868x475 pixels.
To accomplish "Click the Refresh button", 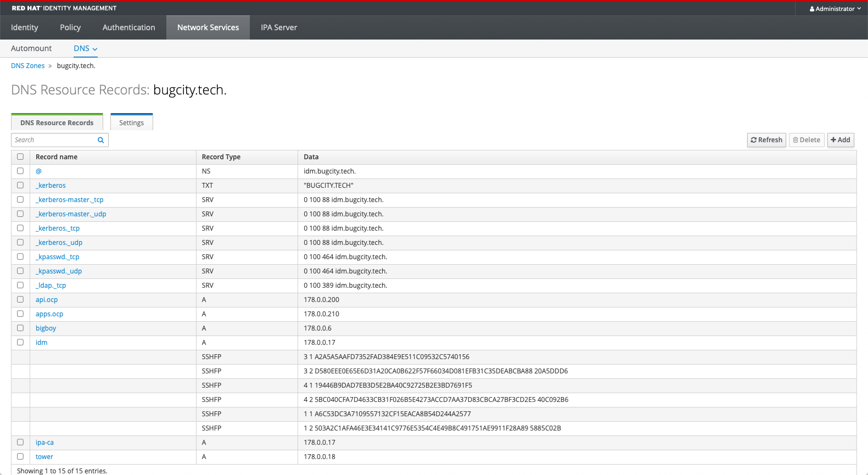I will [766, 140].
